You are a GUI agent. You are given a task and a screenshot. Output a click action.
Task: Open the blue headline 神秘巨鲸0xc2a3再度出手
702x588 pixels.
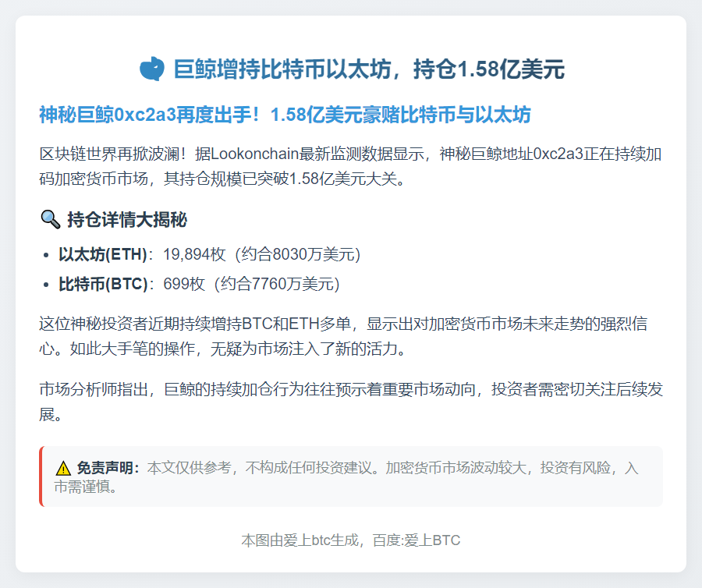pos(285,115)
